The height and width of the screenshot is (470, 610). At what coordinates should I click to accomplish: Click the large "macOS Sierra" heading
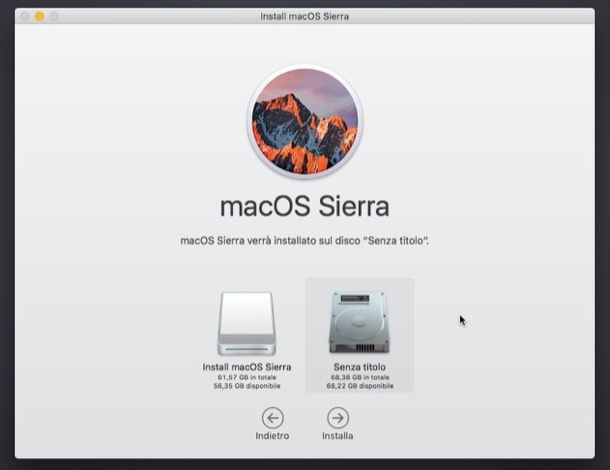[305, 206]
